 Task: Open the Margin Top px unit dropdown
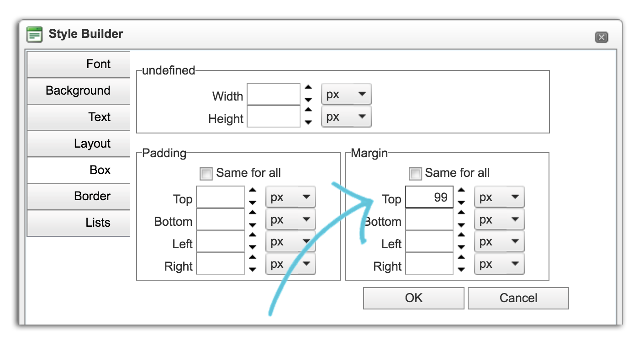pos(499,197)
